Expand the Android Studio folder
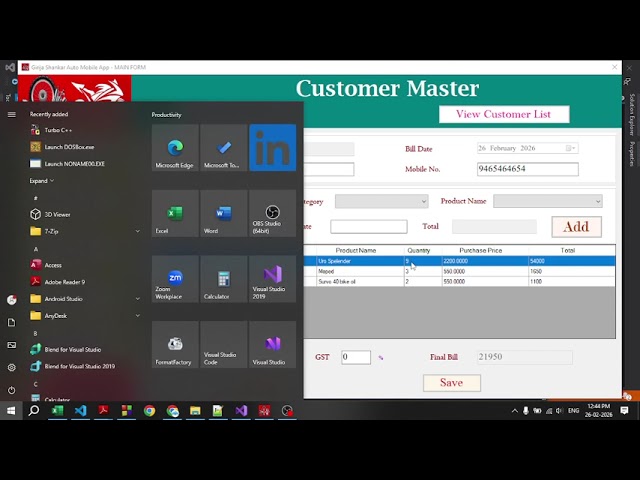Image resolution: width=640 pixels, height=480 pixels. (x=138, y=299)
